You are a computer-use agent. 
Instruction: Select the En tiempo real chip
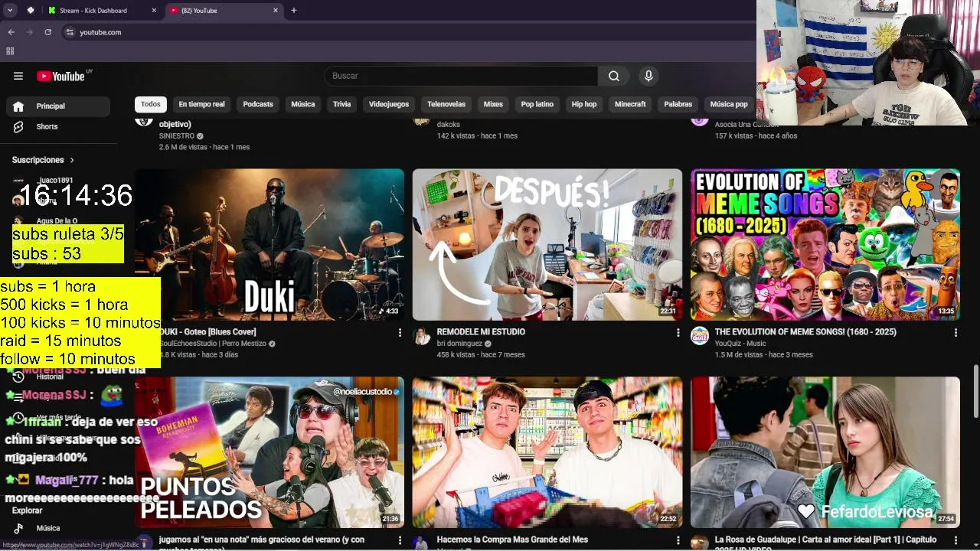tap(201, 104)
